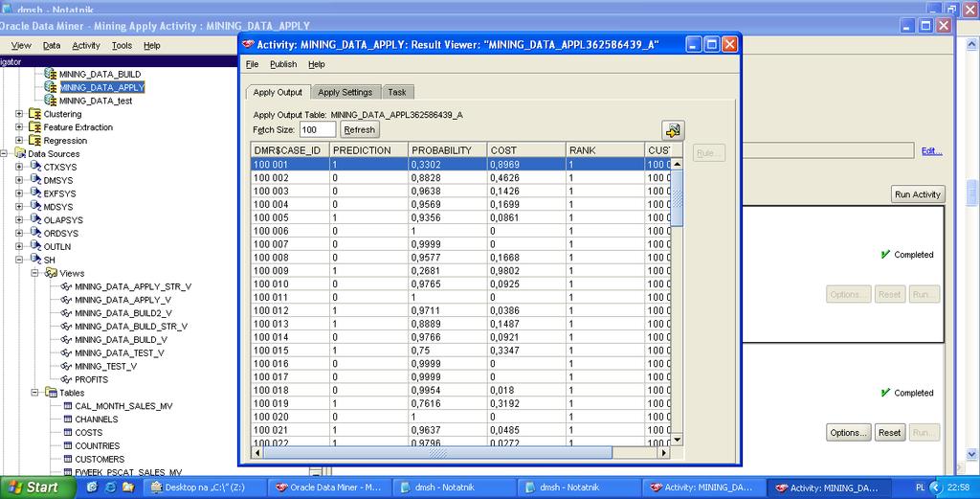Click the Refresh button

(x=360, y=129)
